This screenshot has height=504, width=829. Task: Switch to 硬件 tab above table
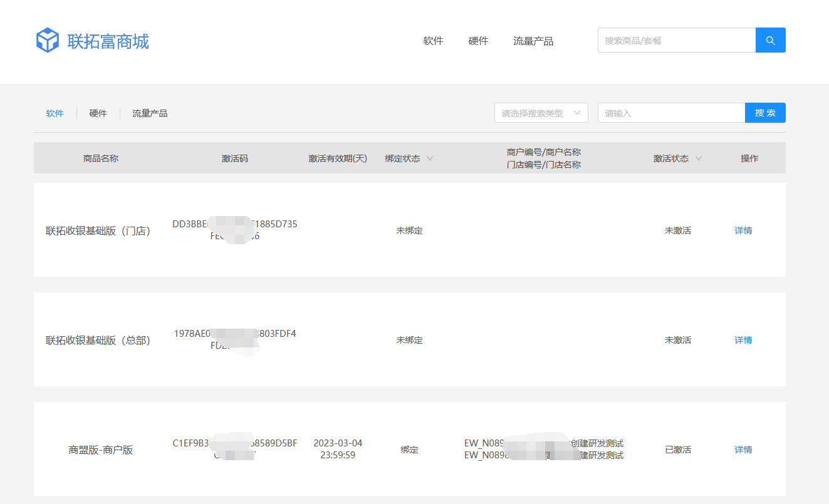pyautogui.click(x=98, y=113)
